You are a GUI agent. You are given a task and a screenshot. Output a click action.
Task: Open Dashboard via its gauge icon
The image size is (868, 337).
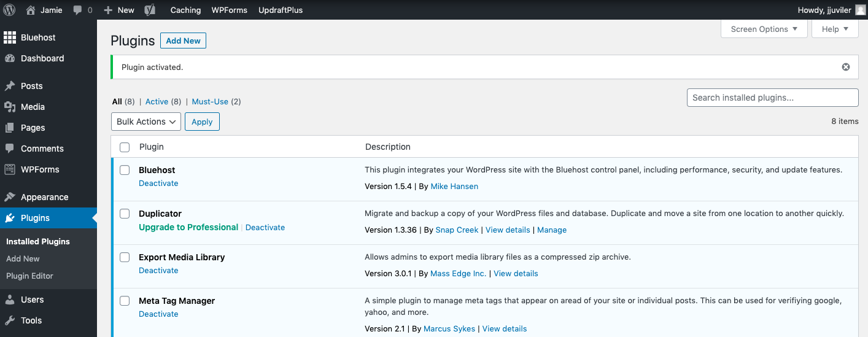(x=10, y=58)
